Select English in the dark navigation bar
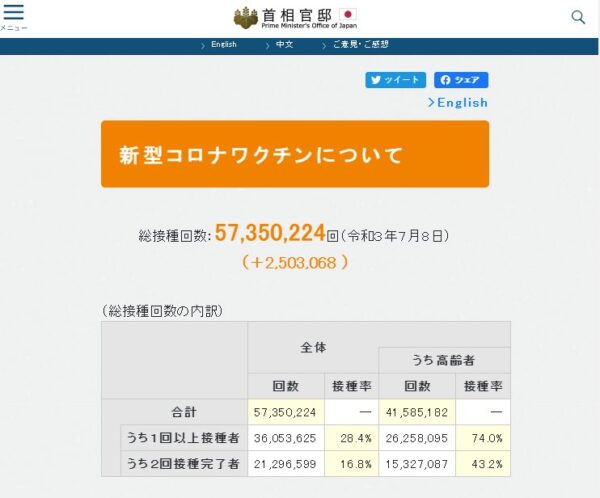This screenshot has height=498, width=600. click(223, 45)
